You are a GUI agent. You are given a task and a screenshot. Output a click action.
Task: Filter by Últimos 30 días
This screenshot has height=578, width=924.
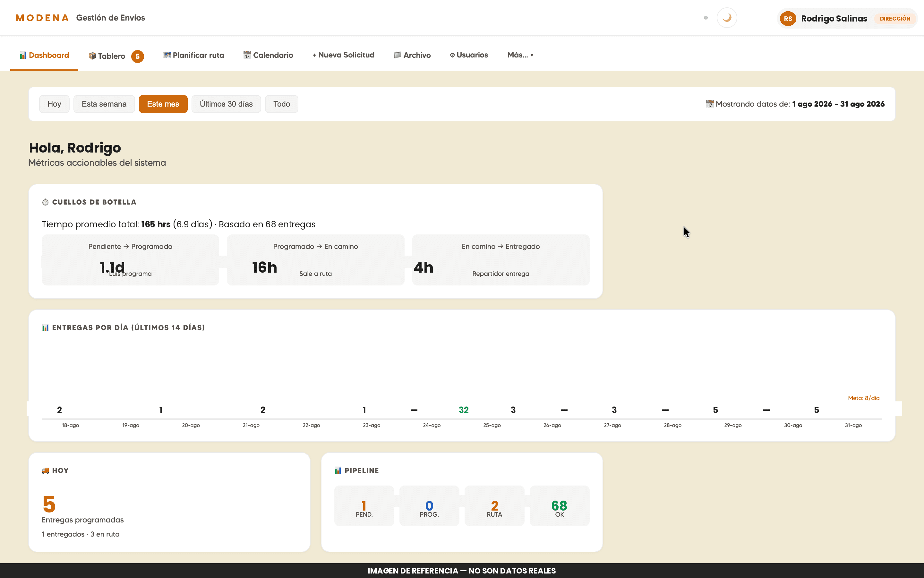[226, 104]
